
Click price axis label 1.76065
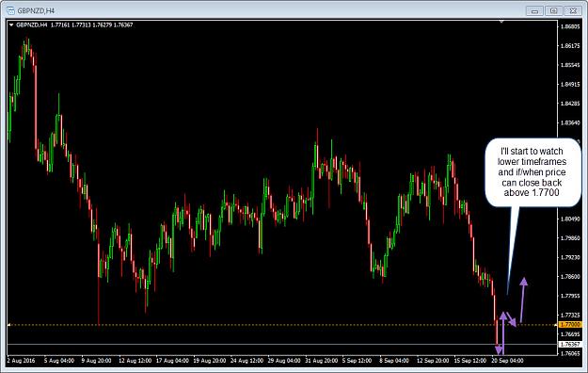point(570,353)
